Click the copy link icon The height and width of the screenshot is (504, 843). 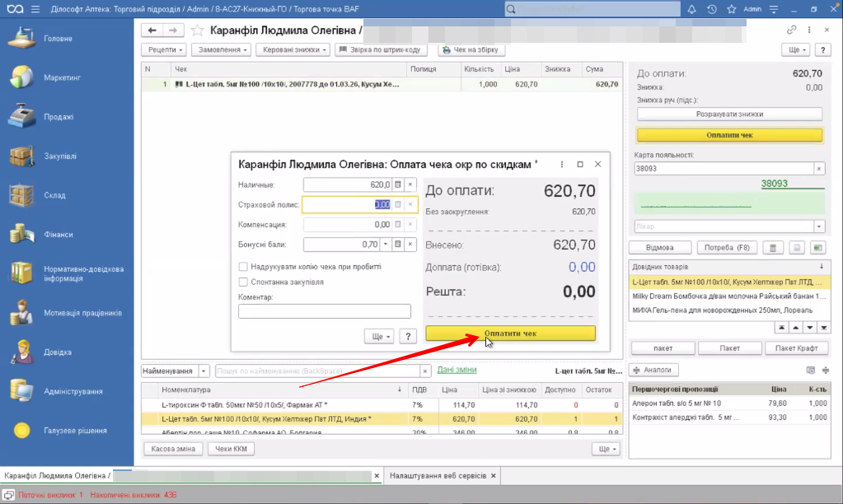(792, 30)
